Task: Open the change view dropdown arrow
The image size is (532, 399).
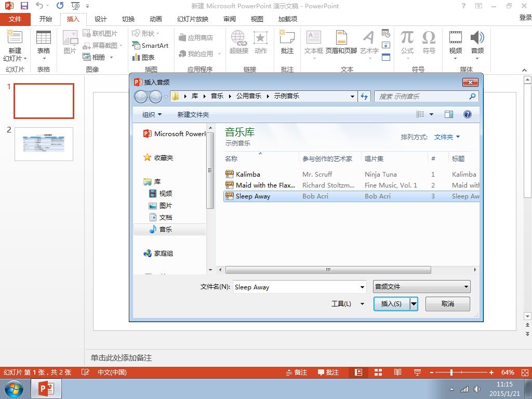Action: (432, 114)
